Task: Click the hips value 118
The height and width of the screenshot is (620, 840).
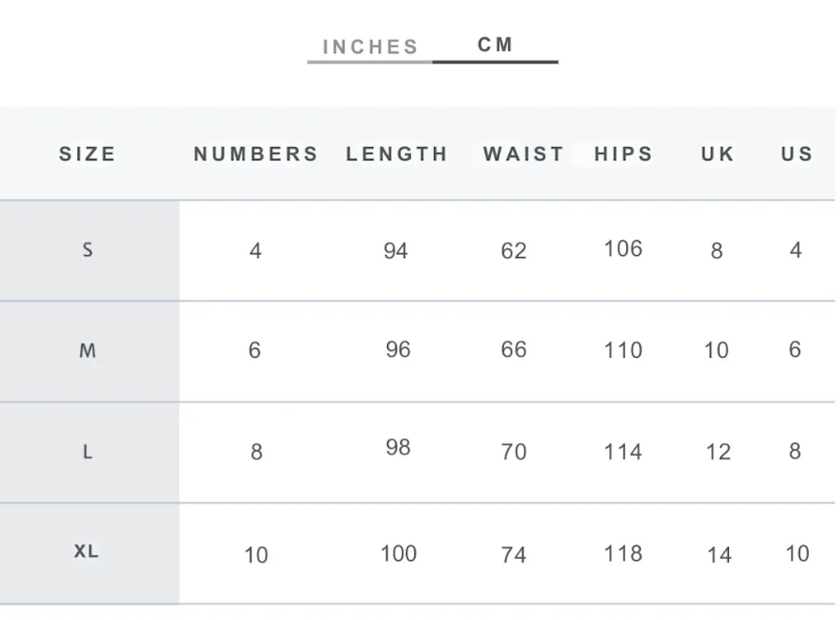Action: 623,553
